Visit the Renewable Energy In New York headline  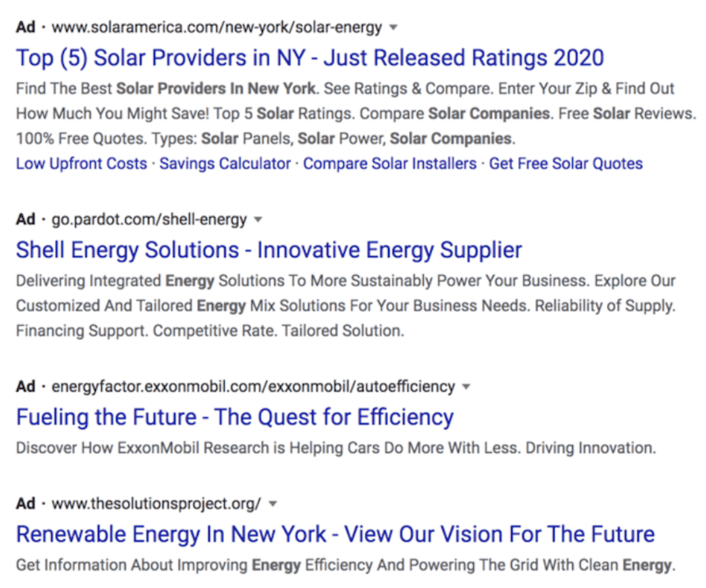(335, 534)
